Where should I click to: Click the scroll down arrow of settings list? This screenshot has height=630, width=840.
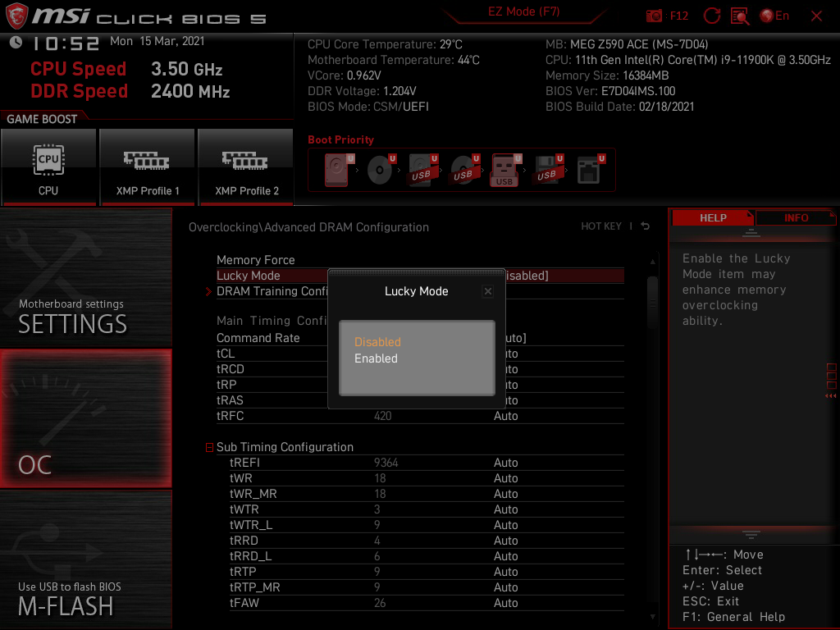click(652, 617)
